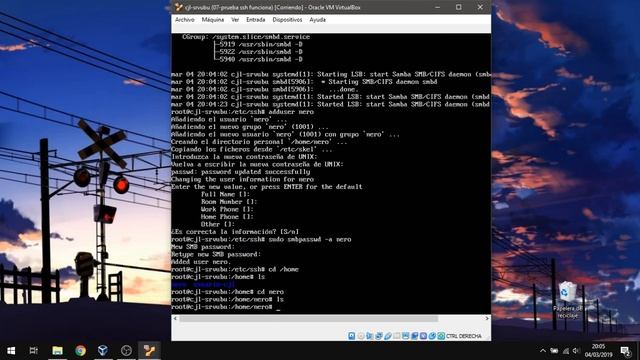Click the horizontal scrollbar left arrow
The height and width of the screenshot is (360, 640).
pos(176,318)
